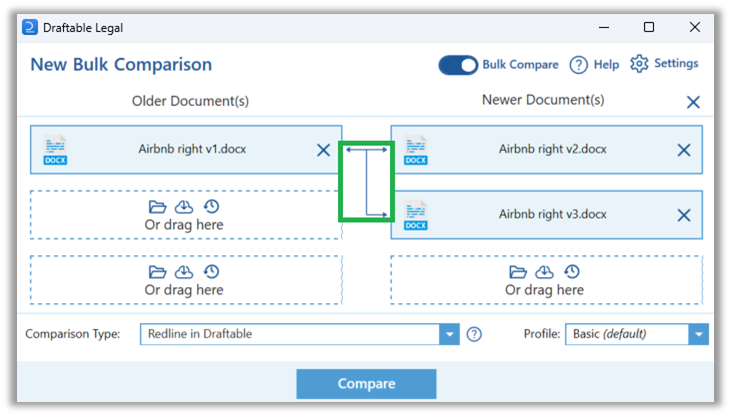The height and width of the screenshot is (416, 731).
Task: Click the Newer Document(s) column header
Action: tap(543, 100)
